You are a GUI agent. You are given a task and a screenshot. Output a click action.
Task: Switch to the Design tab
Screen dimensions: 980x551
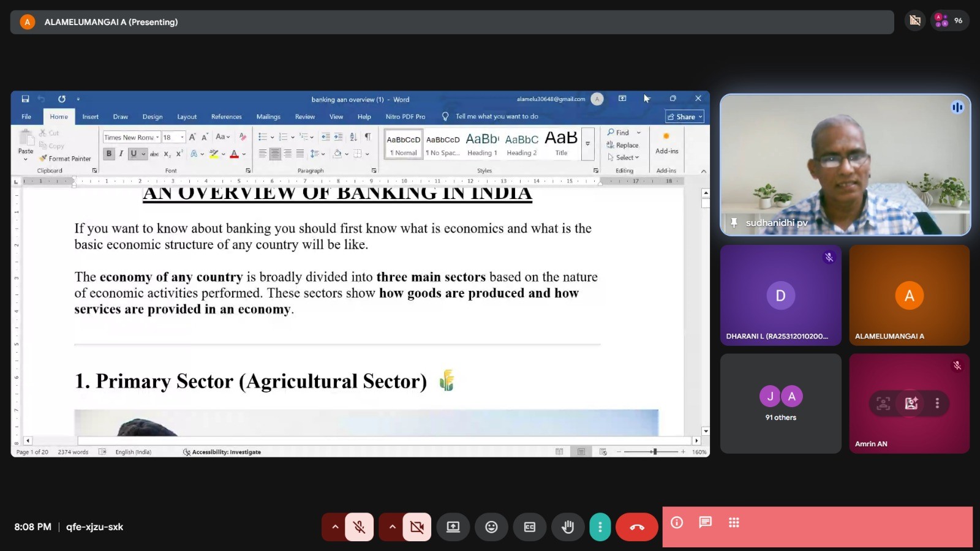[x=153, y=116]
